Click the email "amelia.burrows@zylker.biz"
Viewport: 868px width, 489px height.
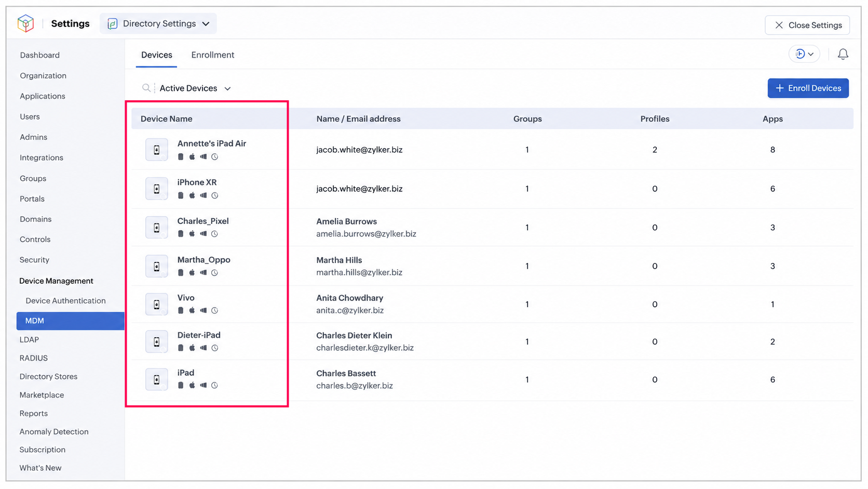pos(366,234)
